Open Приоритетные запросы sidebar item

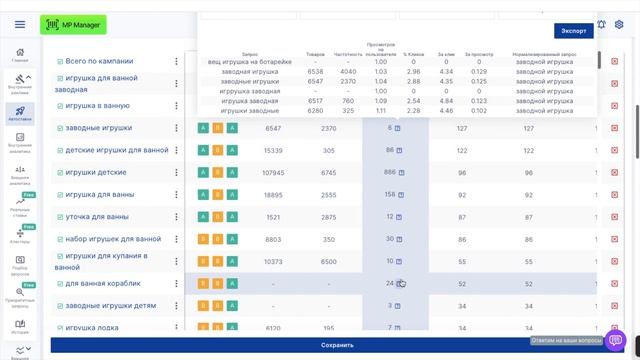click(20, 297)
